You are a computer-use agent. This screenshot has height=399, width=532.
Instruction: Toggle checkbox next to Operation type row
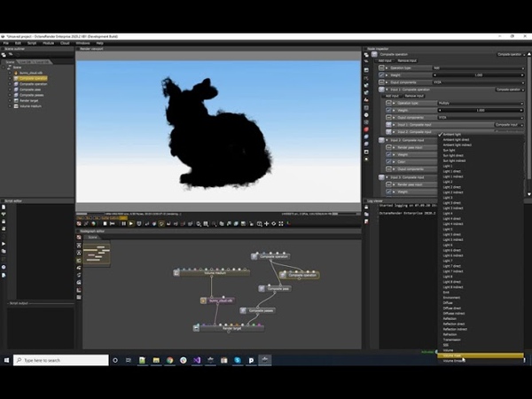point(382,67)
